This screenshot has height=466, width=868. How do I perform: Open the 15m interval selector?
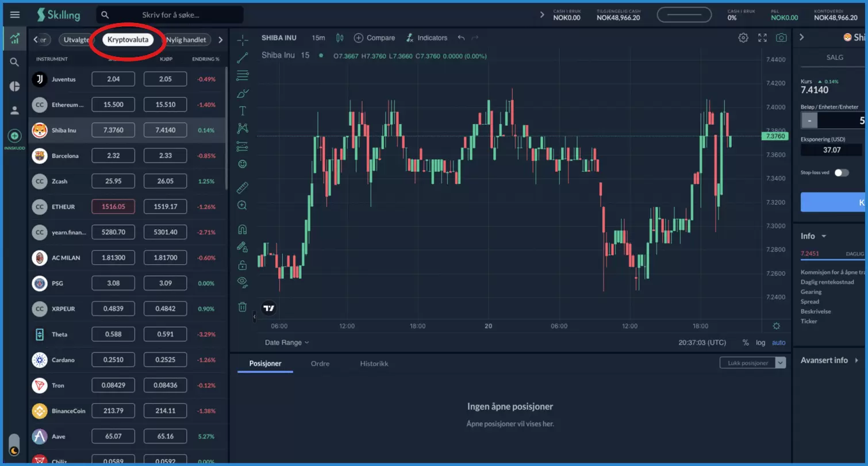[318, 38]
